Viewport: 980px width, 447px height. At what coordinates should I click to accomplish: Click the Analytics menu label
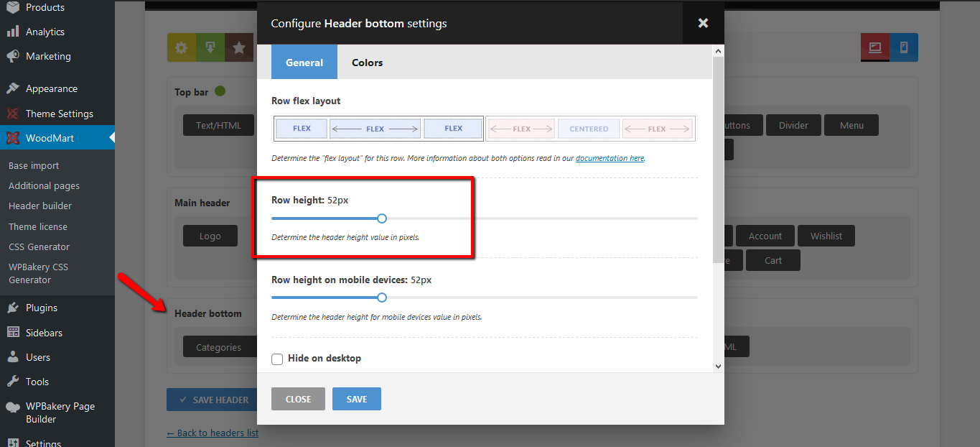click(x=45, y=32)
